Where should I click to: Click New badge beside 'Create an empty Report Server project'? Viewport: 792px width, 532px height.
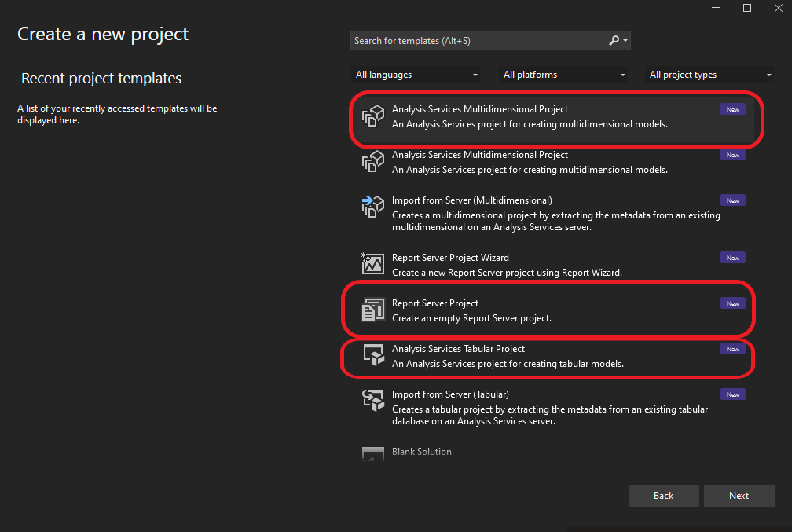pyautogui.click(x=732, y=303)
